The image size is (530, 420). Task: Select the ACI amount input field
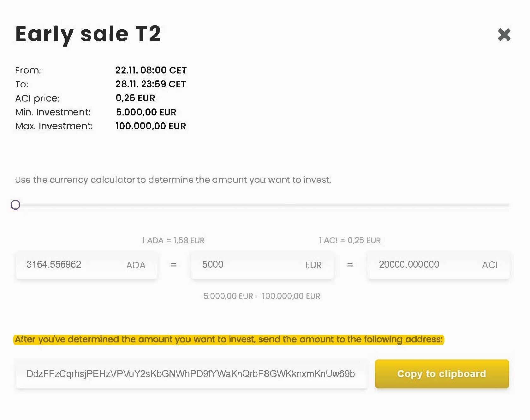[x=426, y=265]
